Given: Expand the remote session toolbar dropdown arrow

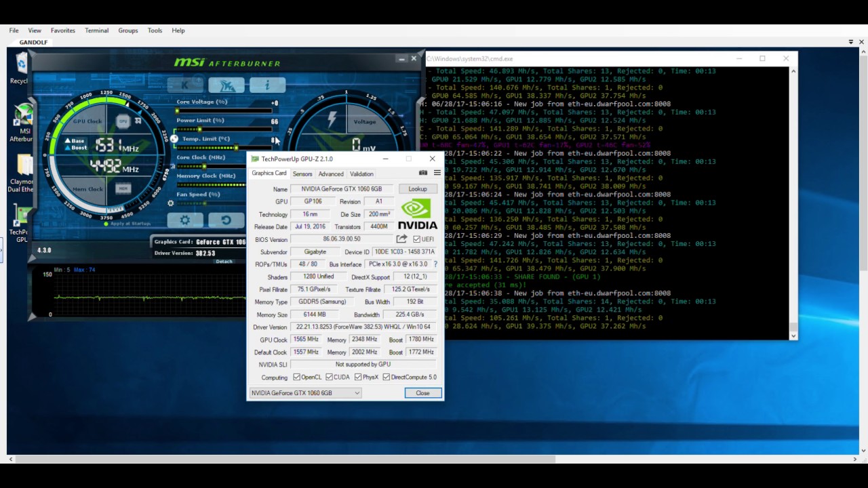Looking at the screenshot, I should 851,42.
